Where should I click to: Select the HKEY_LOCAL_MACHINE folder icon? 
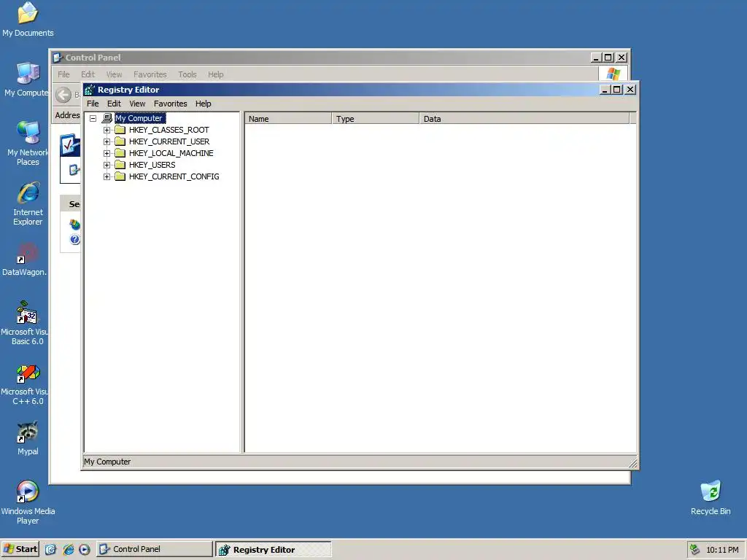pos(120,153)
